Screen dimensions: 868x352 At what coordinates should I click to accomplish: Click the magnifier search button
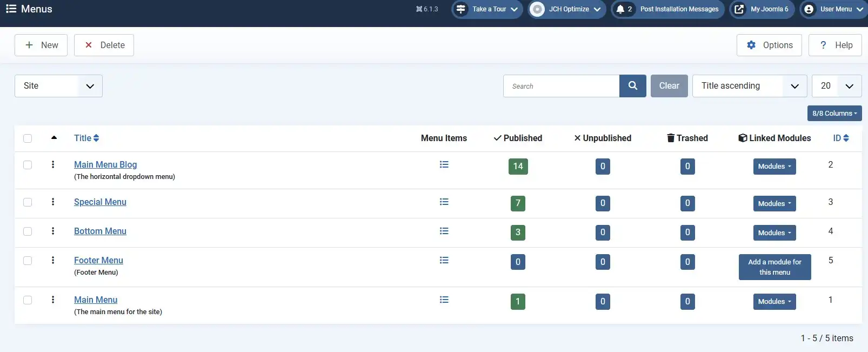click(633, 86)
